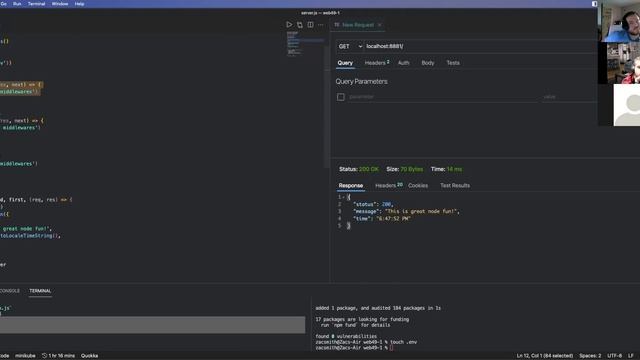
Task: Click the editor minimap
Action: click(x=305, y=44)
